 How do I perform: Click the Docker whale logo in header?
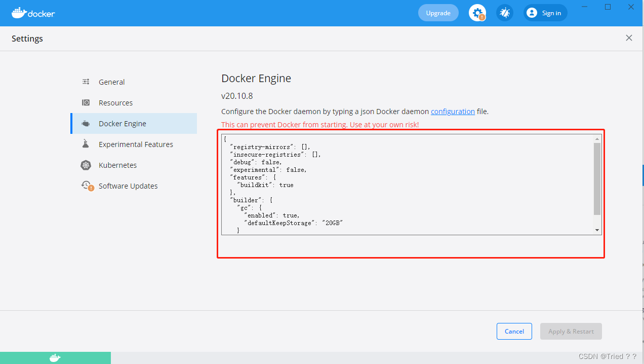point(33,13)
